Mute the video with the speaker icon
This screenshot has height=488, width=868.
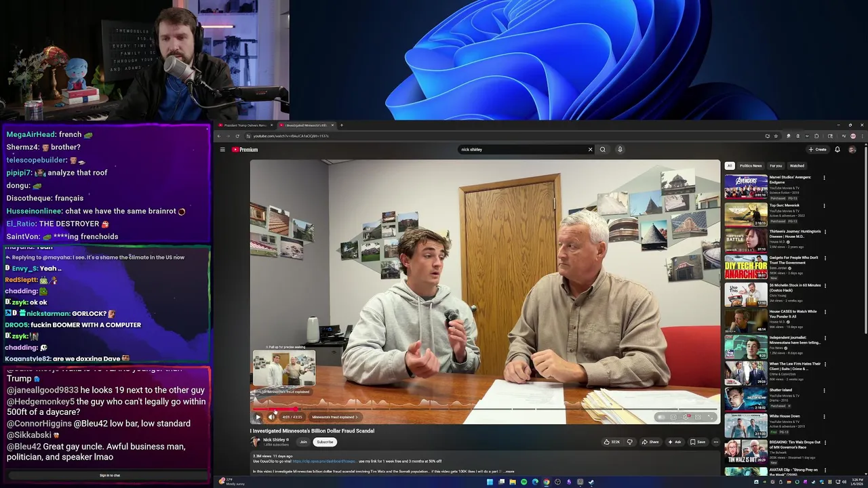pos(271,417)
